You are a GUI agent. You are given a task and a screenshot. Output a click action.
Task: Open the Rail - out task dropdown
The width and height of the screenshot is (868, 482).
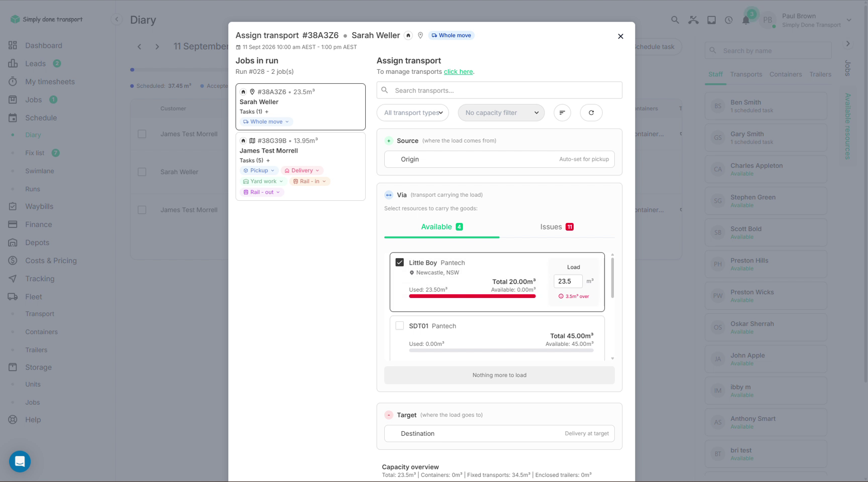262,192
